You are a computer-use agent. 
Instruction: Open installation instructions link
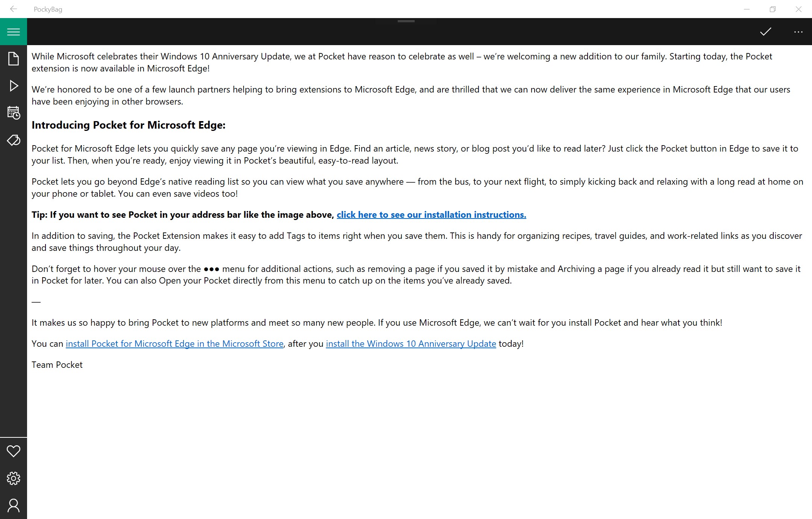pyautogui.click(x=431, y=215)
